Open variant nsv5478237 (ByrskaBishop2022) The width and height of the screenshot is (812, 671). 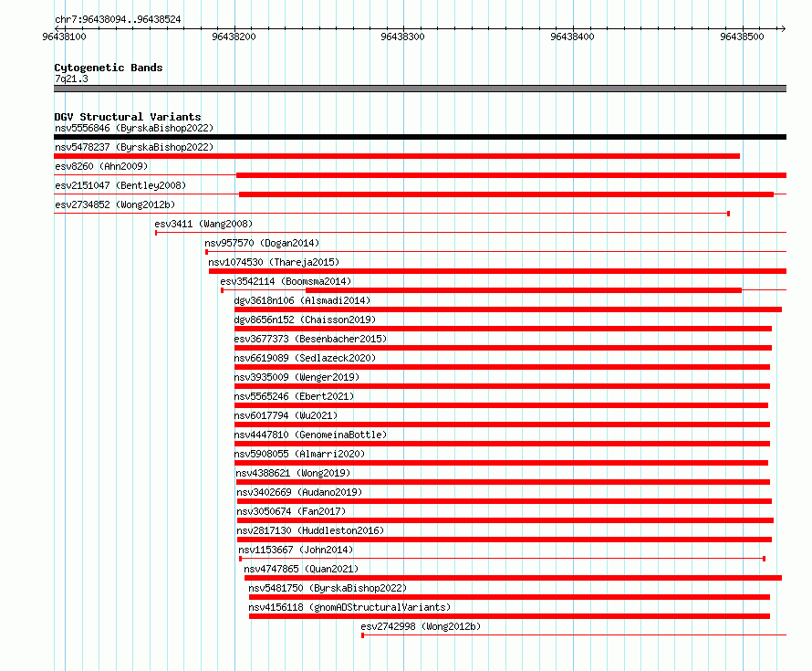click(x=134, y=147)
